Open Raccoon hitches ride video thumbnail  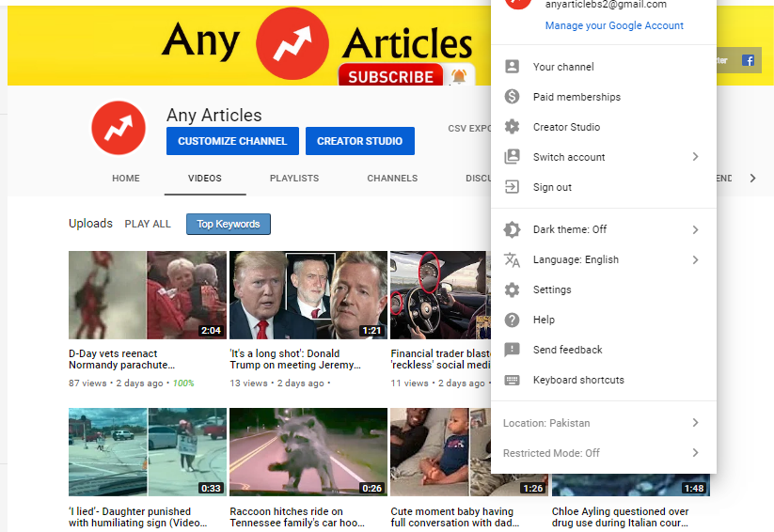[308, 452]
